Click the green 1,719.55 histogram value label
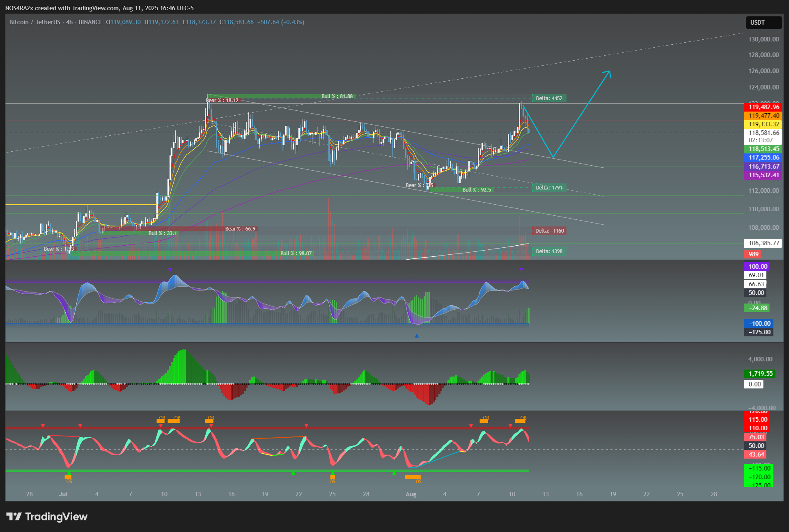The image size is (789, 532). (760, 374)
